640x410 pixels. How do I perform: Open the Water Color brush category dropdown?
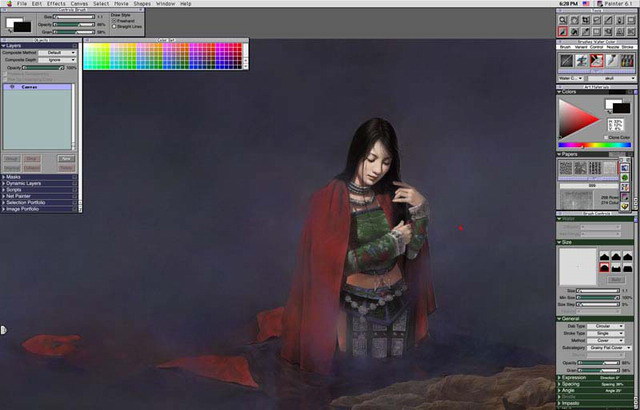[571, 78]
